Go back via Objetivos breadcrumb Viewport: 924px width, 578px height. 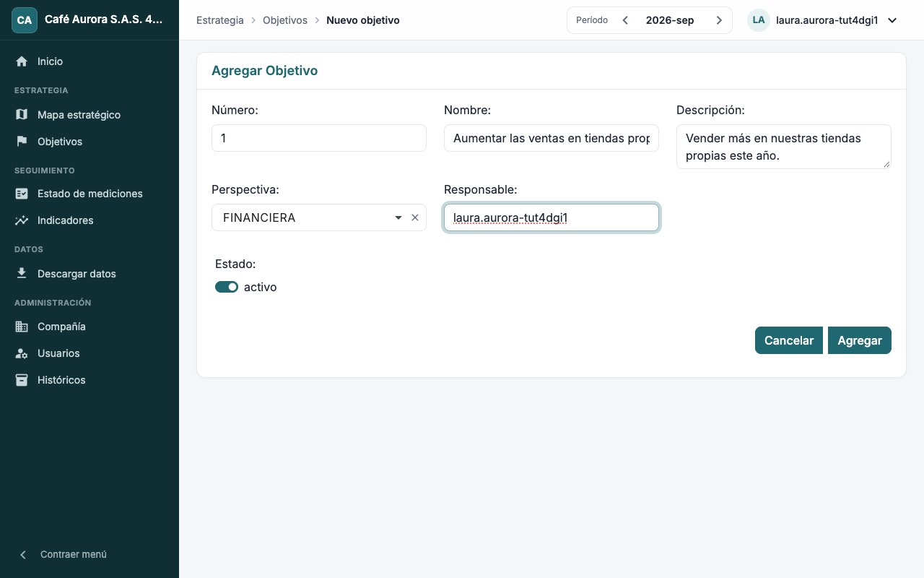(285, 20)
